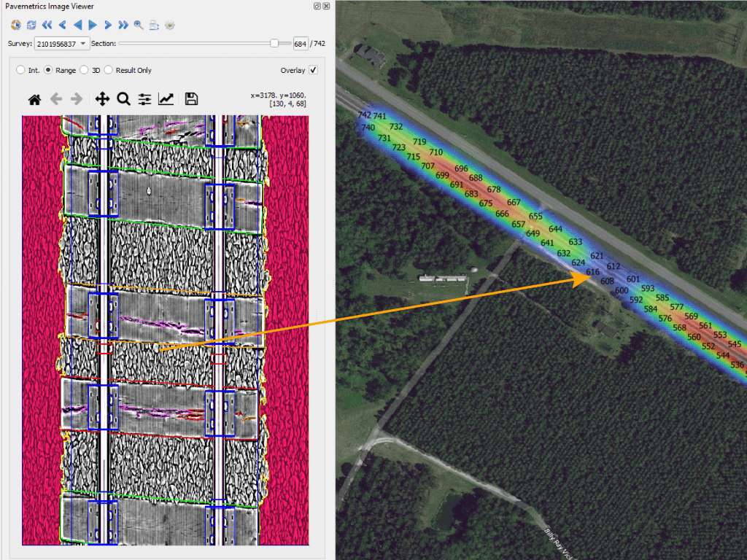Open the display adjustment sliders icon
Image resolution: width=747 pixels, height=560 pixels.
[x=145, y=99]
